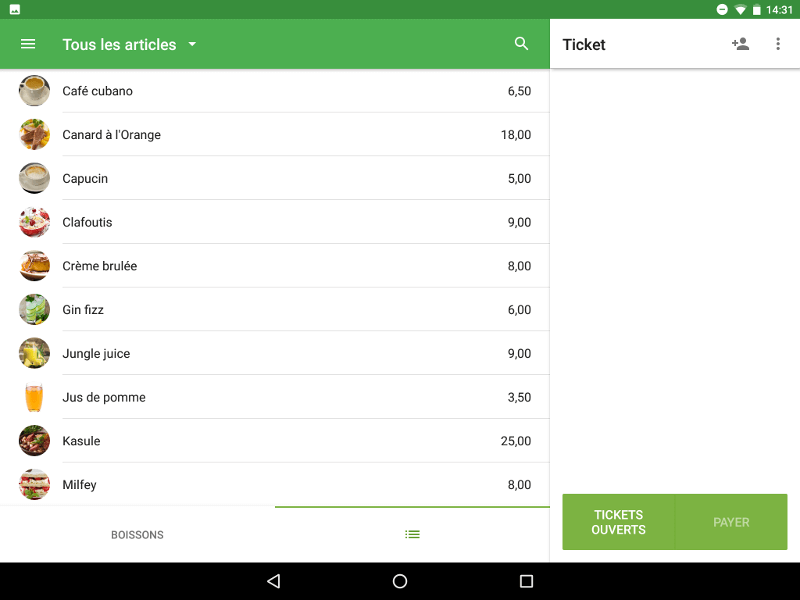Viewport: 800px width, 600px height.
Task: Select the Café cubano thumbnail
Action: click(34, 91)
